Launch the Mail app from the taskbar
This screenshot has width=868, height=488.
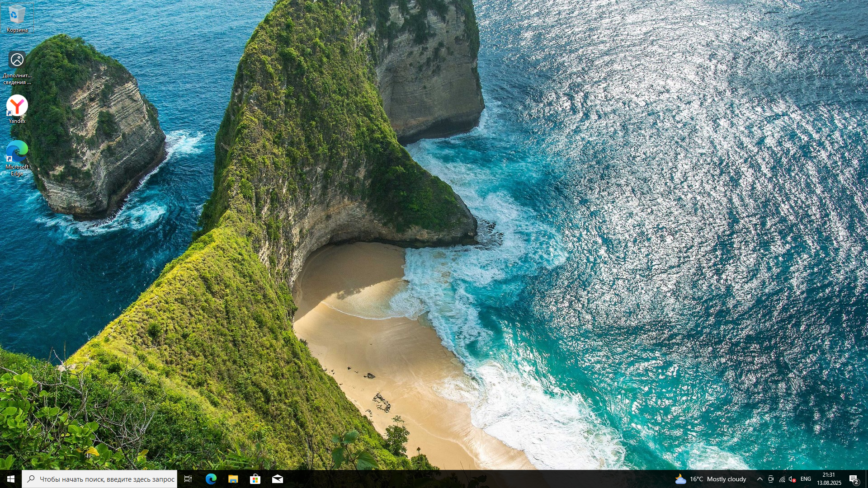click(x=277, y=480)
